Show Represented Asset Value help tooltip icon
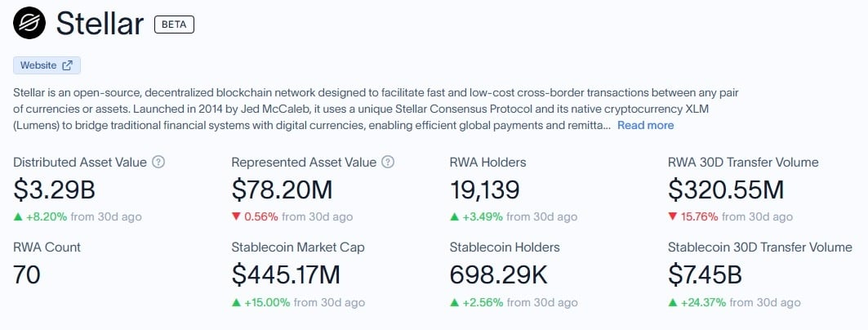 coord(388,163)
